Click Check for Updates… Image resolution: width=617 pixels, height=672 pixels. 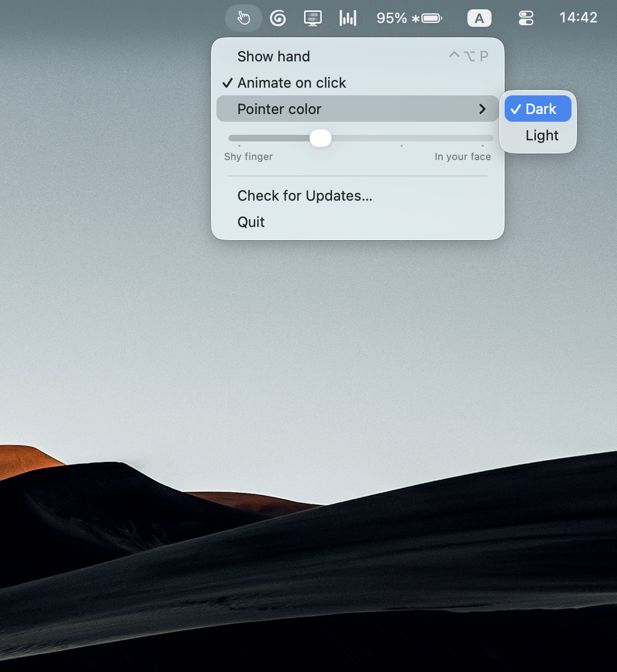(x=358, y=196)
